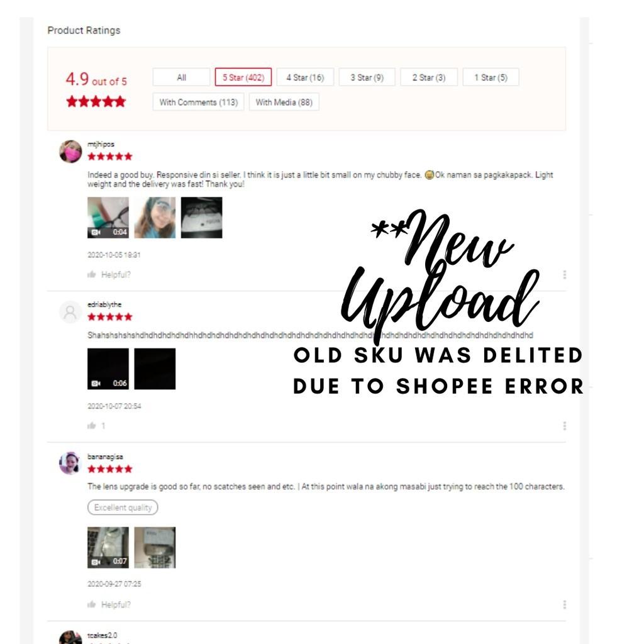Open three-dot menu on mtjhipos review
This screenshot has width=644, height=644.
565,274
